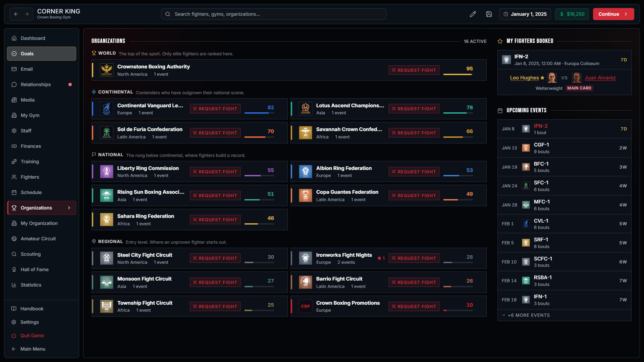Click Liberty Ring Commission logo
This screenshot has height=362, width=644.
tap(107, 172)
